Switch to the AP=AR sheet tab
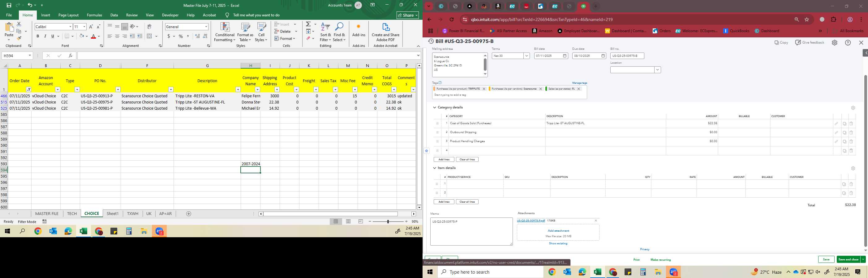 tap(165, 214)
